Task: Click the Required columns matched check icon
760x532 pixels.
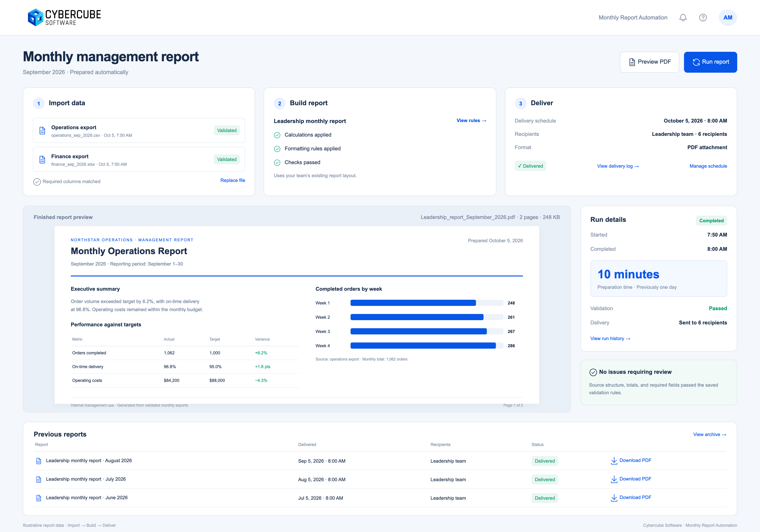Action: [37, 182]
